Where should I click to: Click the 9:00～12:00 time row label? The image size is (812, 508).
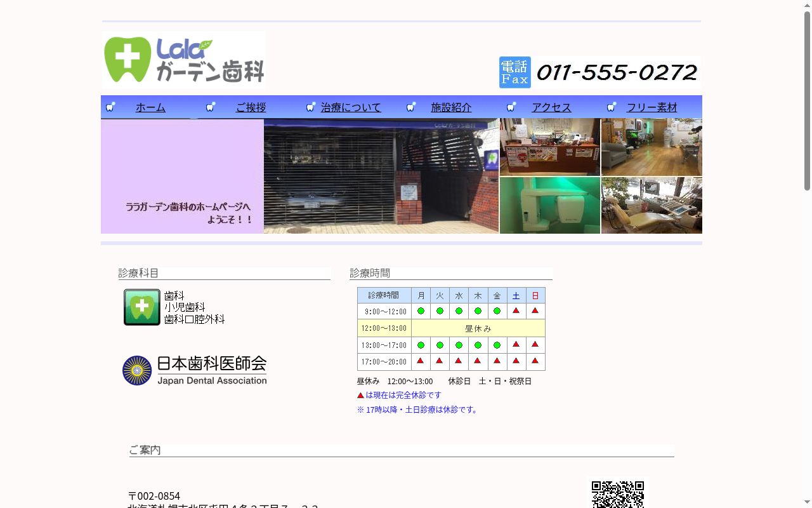point(384,311)
